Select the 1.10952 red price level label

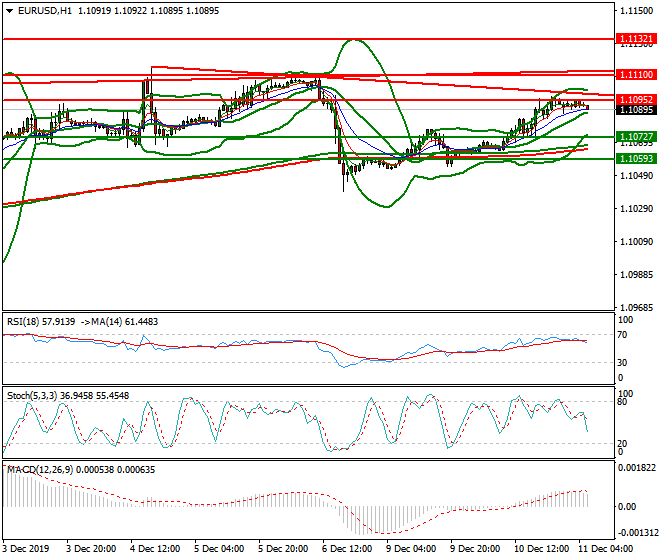click(x=636, y=100)
